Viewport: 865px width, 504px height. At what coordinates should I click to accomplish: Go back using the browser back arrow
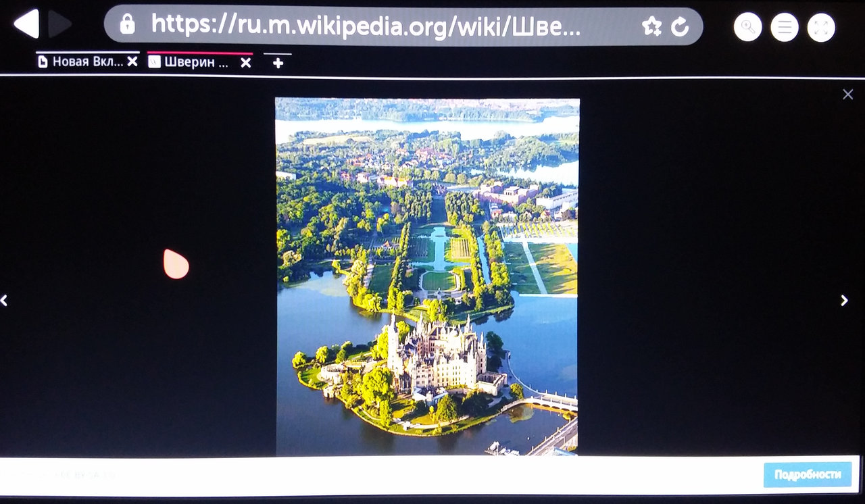click(x=26, y=24)
